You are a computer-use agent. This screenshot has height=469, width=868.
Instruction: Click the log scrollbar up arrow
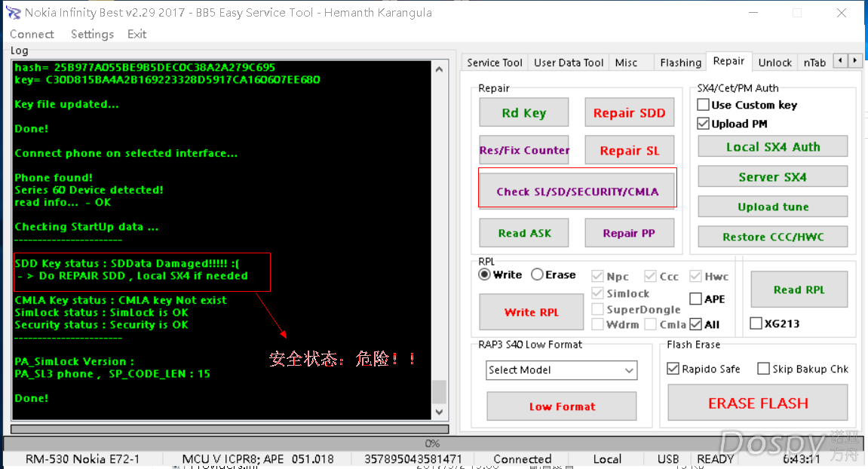[x=439, y=69]
